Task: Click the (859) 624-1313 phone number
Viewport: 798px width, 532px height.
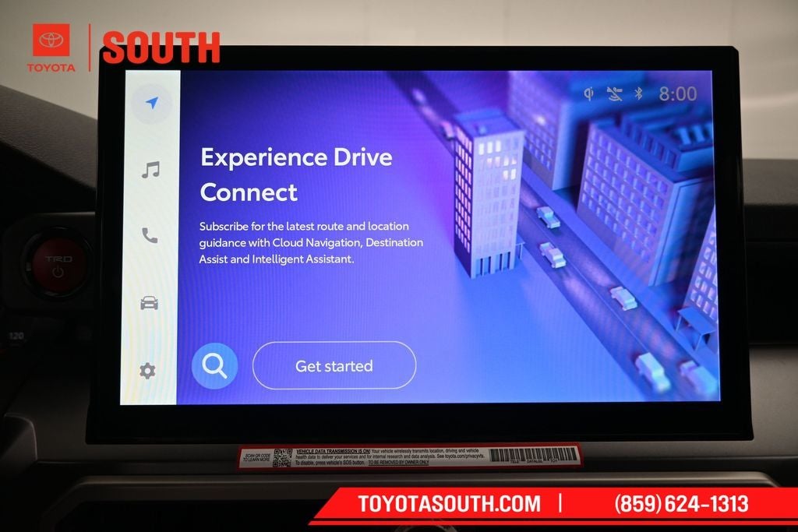Action: click(x=681, y=504)
